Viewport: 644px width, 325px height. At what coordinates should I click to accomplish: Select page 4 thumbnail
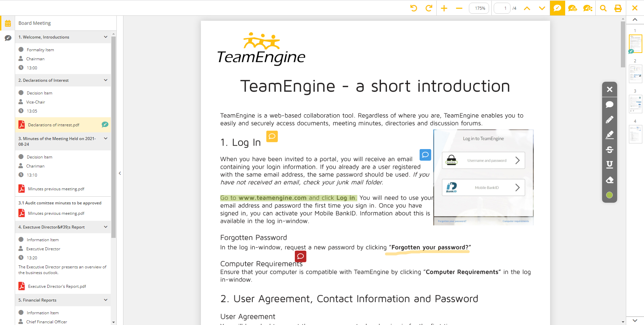635,134
